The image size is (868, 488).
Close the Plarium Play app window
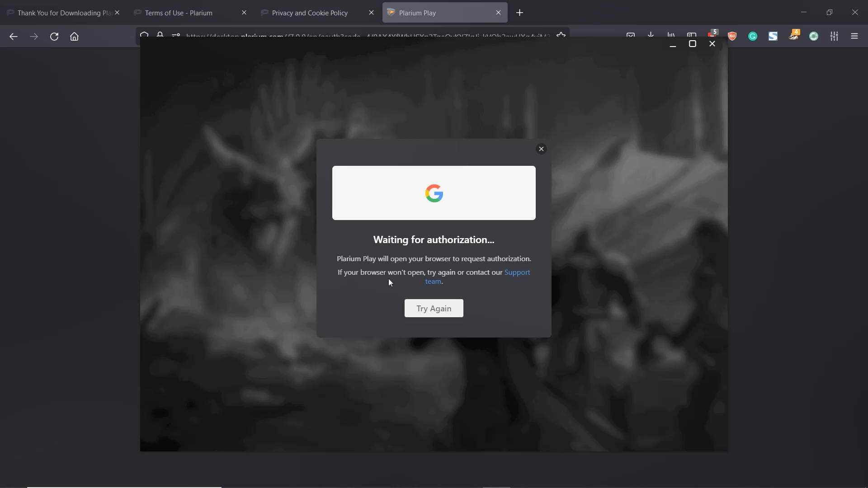[x=712, y=44]
